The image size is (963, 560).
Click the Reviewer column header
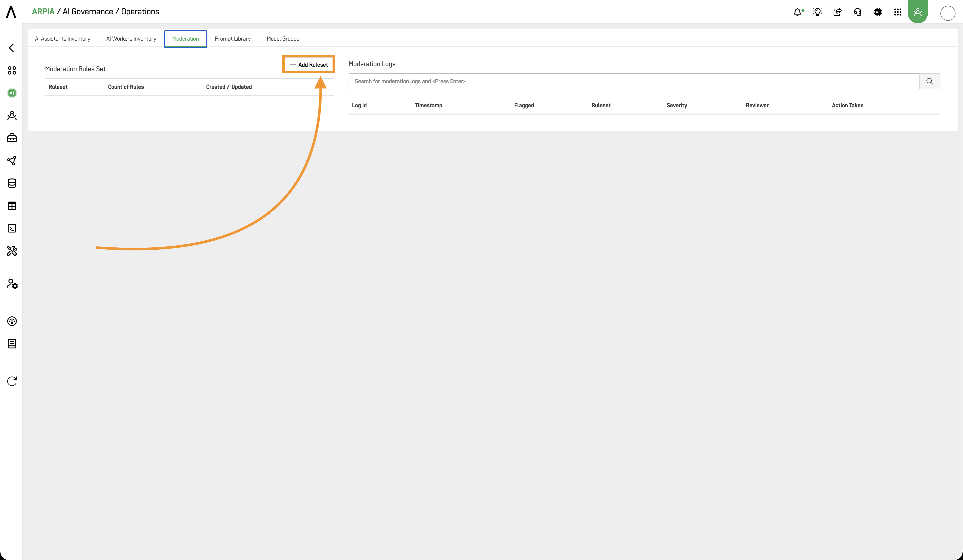pyautogui.click(x=757, y=106)
